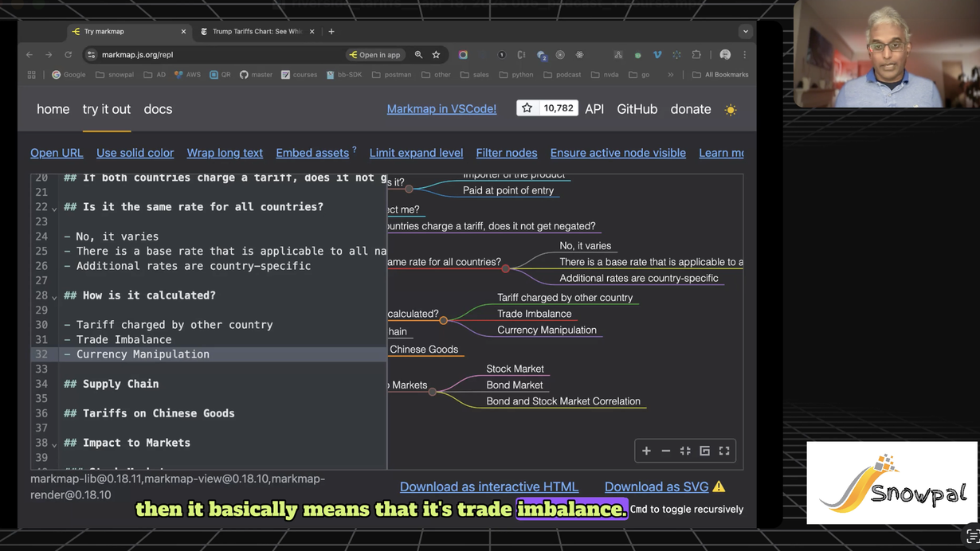Image resolution: width=980 pixels, height=551 pixels.
Task: Collapse line 22 fold arrow in the editor
Action: coord(54,208)
